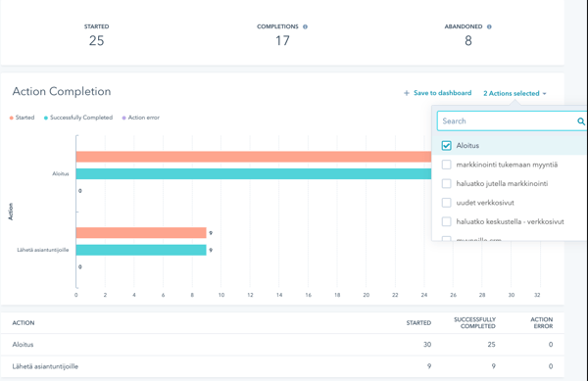The width and height of the screenshot is (588, 381).
Task: Click the Successfully Completed column header
Action: [x=474, y=322]
